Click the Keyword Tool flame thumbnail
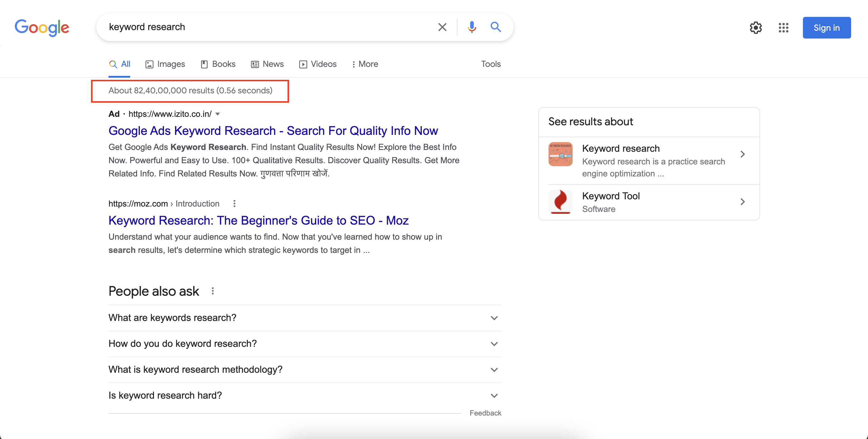Screen dimensions: 868x439 pos(560,202)
